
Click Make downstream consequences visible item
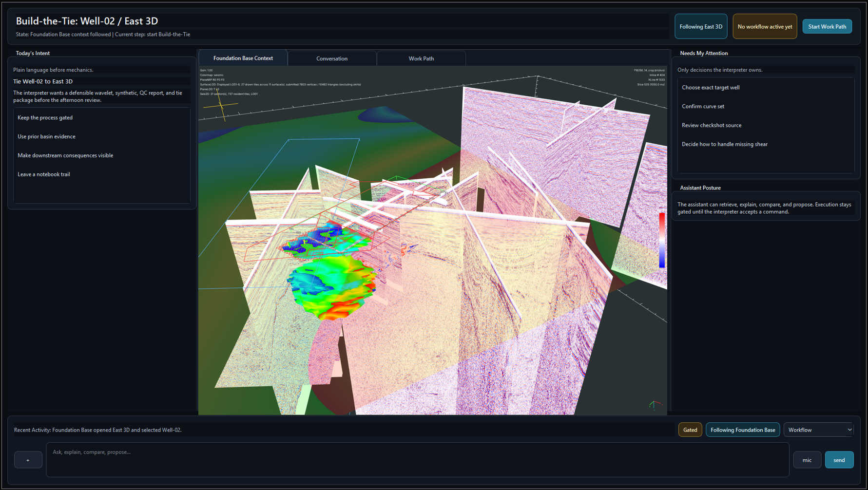[101, 155]
